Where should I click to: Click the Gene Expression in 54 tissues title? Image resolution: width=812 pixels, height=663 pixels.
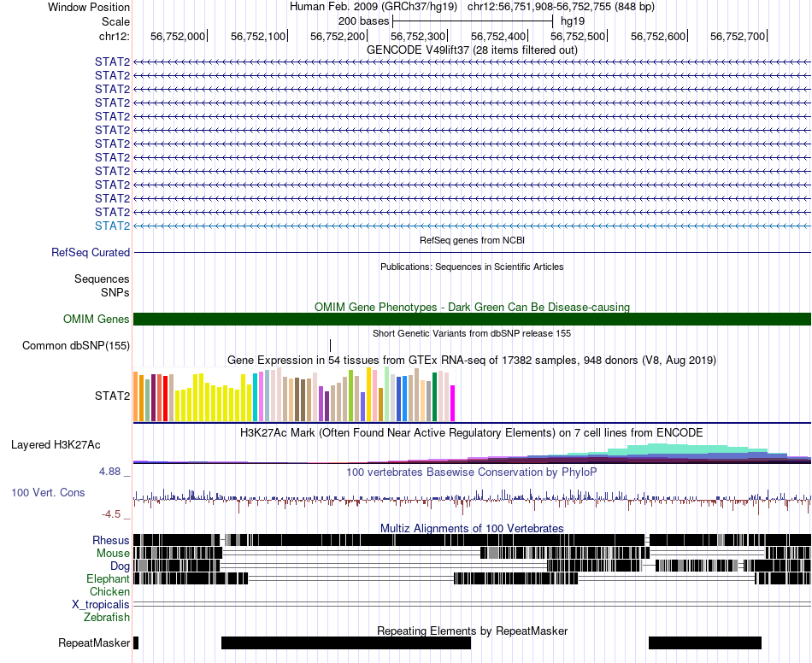tap(472, 360)
